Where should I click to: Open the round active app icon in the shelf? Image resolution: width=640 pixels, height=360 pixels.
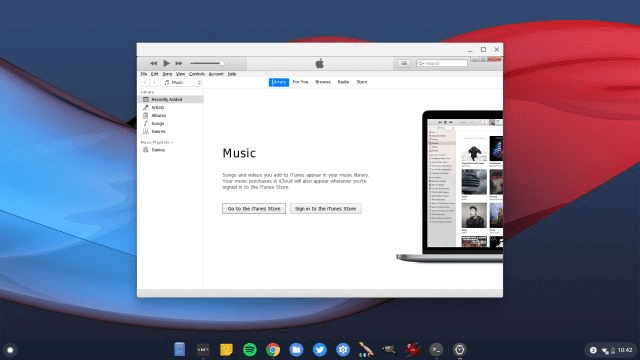[460, 349]
